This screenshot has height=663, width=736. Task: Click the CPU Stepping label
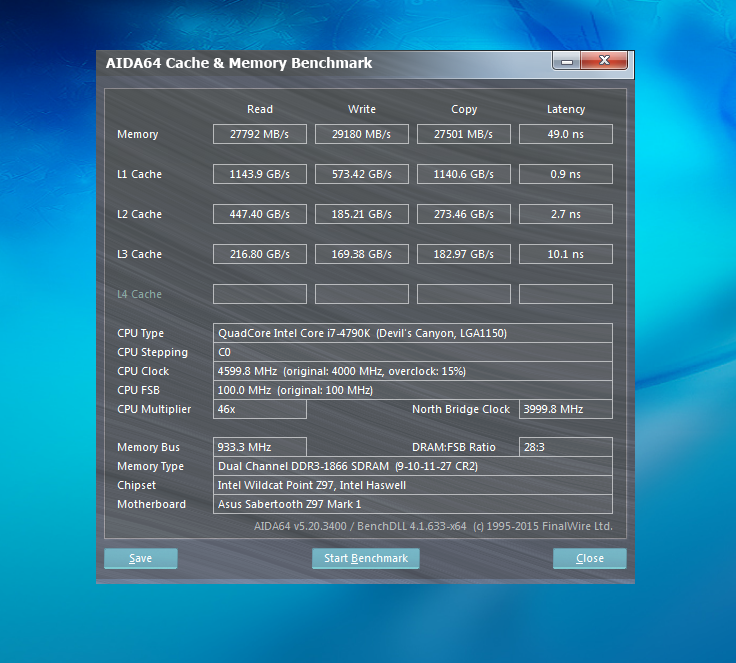coord(152,353)
